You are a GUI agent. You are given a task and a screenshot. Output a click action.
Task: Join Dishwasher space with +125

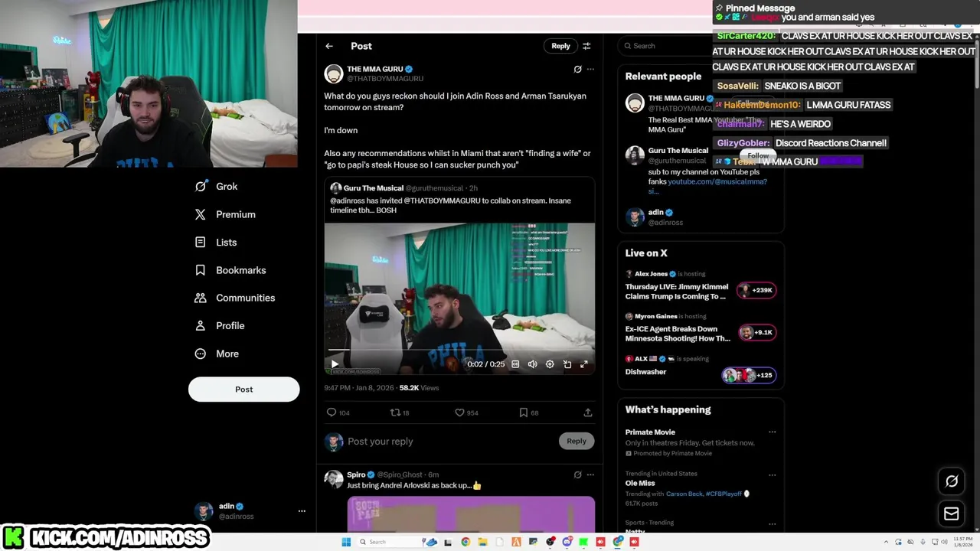click(749, 375)
